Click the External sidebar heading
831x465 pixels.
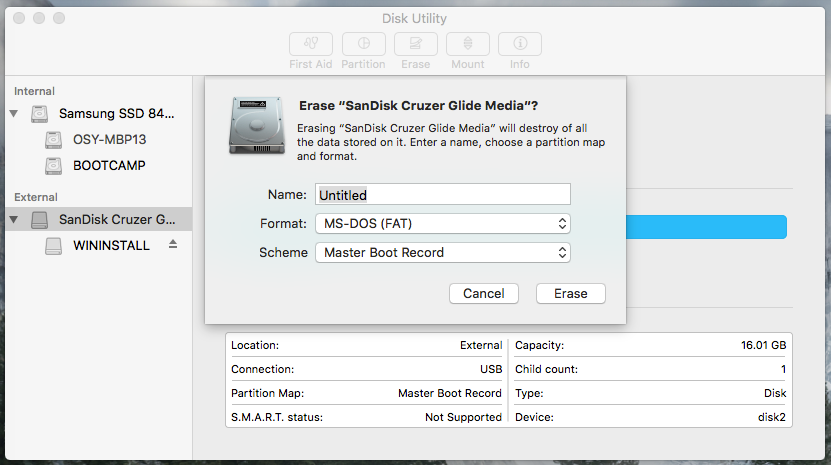[x=36, y=197]
